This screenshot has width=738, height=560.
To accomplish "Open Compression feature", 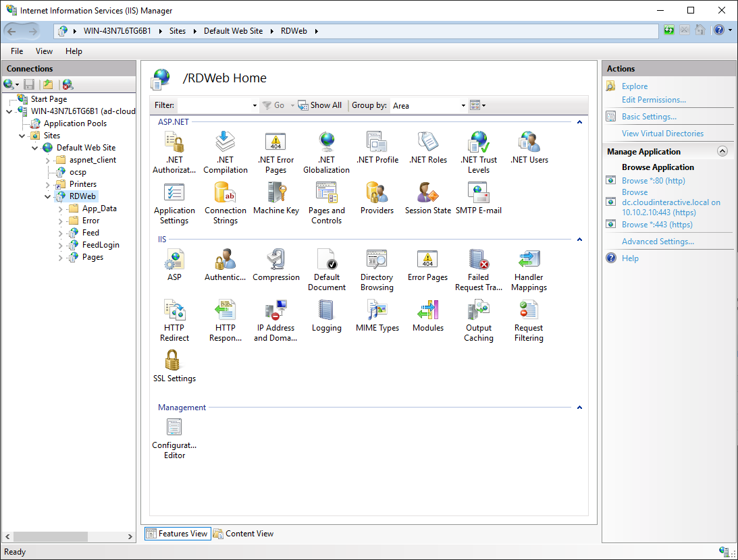I will pos(275,265).
